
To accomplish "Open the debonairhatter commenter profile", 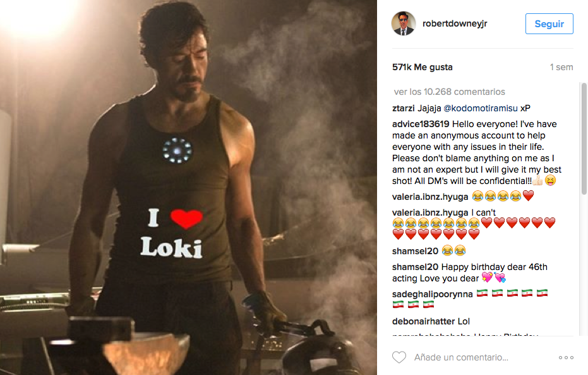I will pyautogui.click(x=422, y=321).
